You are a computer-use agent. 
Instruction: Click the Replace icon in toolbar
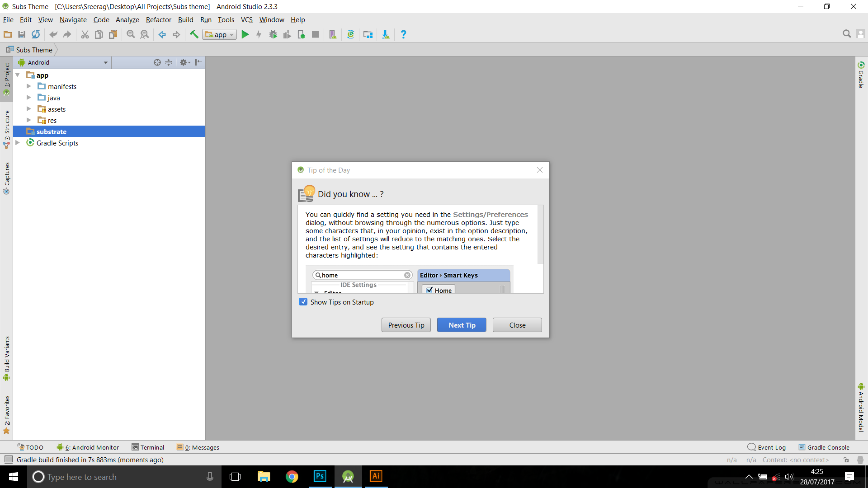coord(145,34)
